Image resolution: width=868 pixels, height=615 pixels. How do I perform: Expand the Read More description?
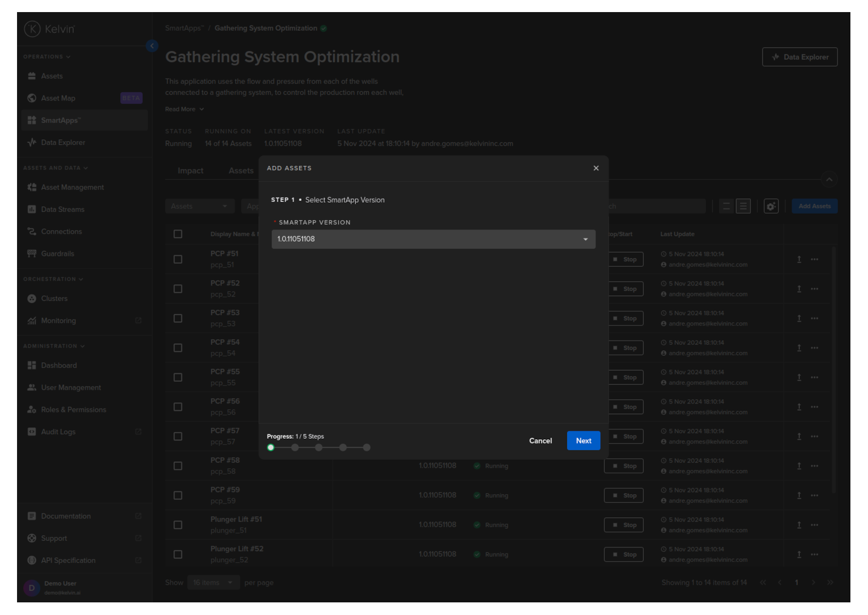(x=184, y=109)
